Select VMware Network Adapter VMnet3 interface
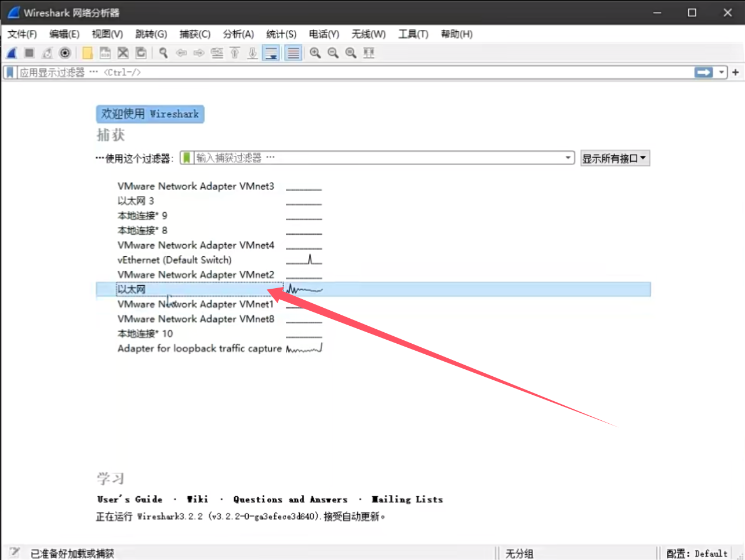 (x=196, y=186)
